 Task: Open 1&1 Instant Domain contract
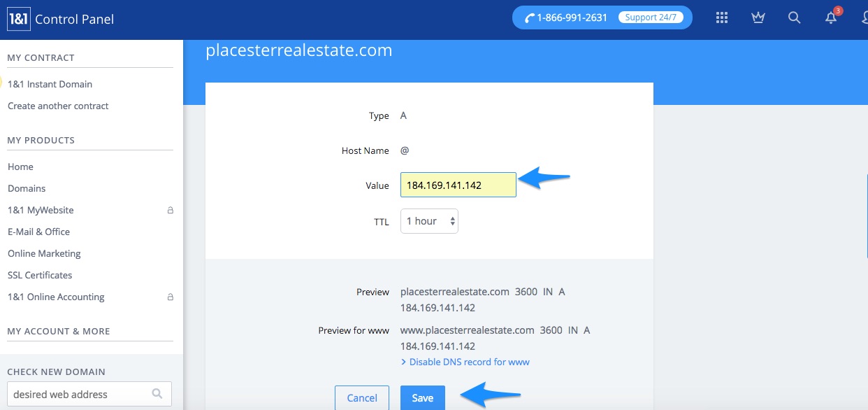tap(50, 84)
